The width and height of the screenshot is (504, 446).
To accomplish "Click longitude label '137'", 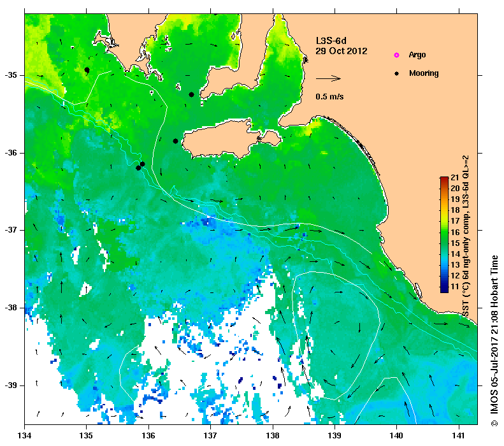I will [x=210, y=436].
